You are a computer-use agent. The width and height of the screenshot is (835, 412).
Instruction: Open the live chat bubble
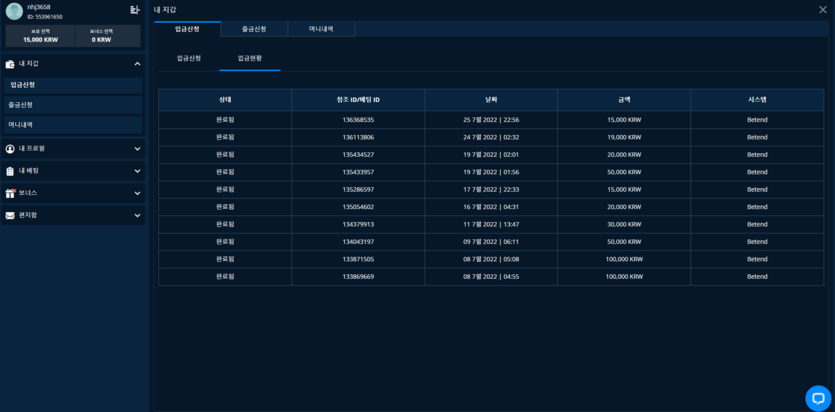pyautogui.click(x=818, y=398)
